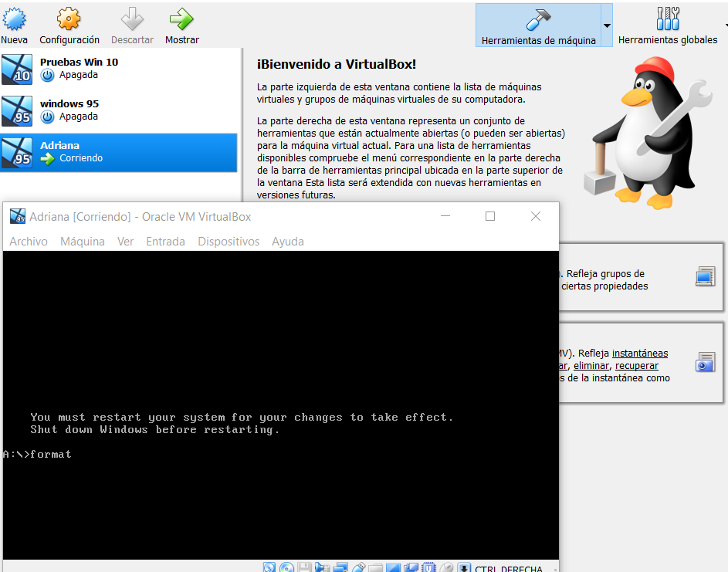Click mouse integration status icon

[x=446, y=567]
